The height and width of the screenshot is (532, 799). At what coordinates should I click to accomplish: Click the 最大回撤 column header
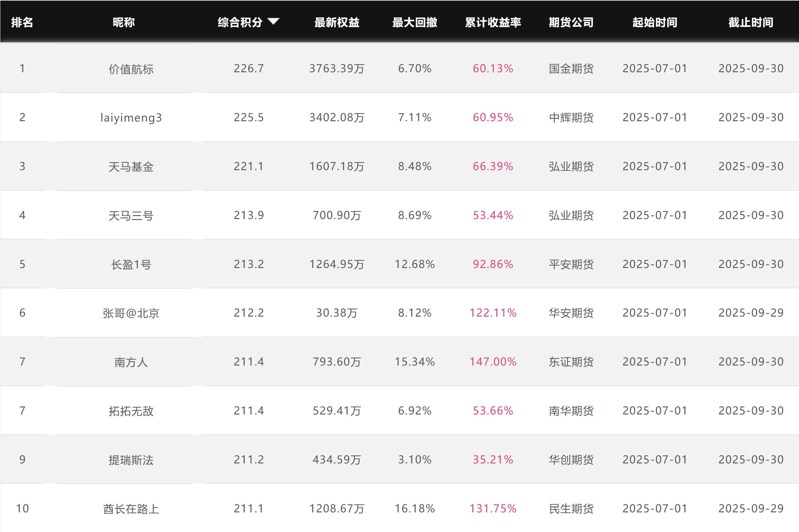coord(414,22)
